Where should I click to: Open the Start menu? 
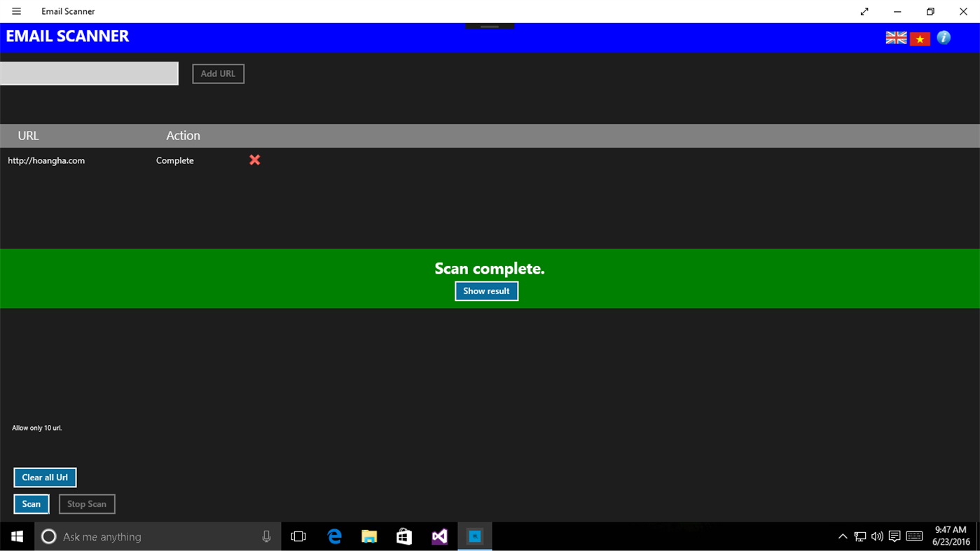click(17, 536)
